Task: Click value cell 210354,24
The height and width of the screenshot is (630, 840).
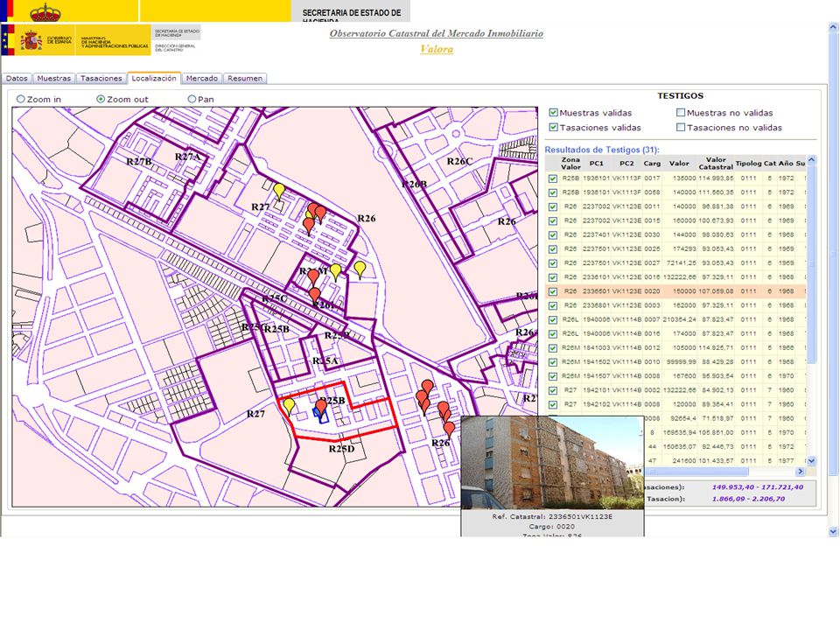Action: tap(679, 320)
